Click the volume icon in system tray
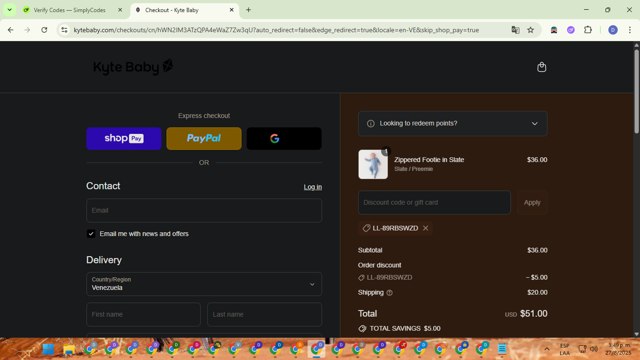Screen dimensions: 640x360 coord(594,349)
